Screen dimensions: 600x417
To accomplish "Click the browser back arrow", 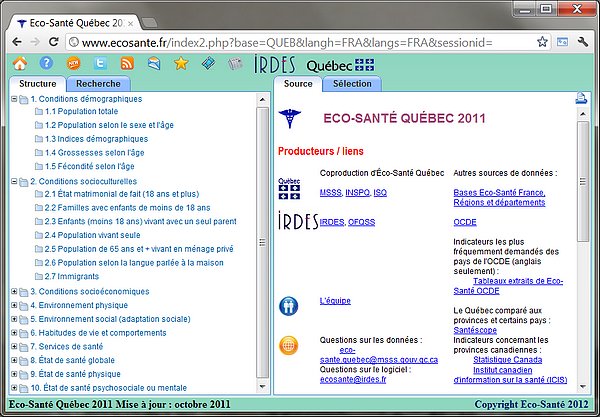I will [17, 42].
